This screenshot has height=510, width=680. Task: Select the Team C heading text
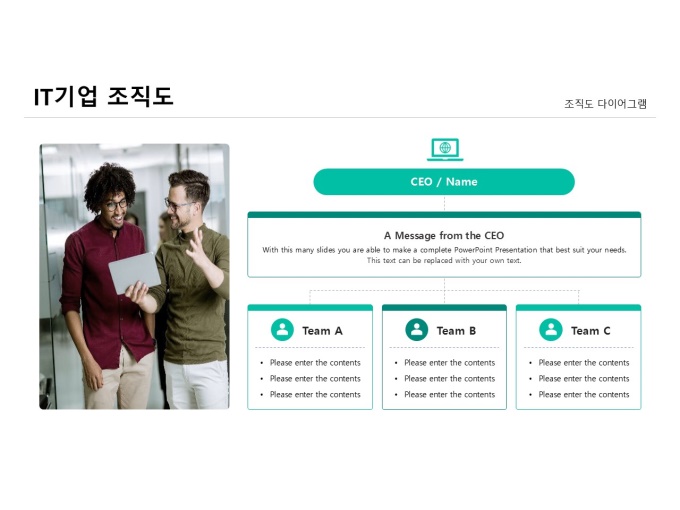point(591,331)
